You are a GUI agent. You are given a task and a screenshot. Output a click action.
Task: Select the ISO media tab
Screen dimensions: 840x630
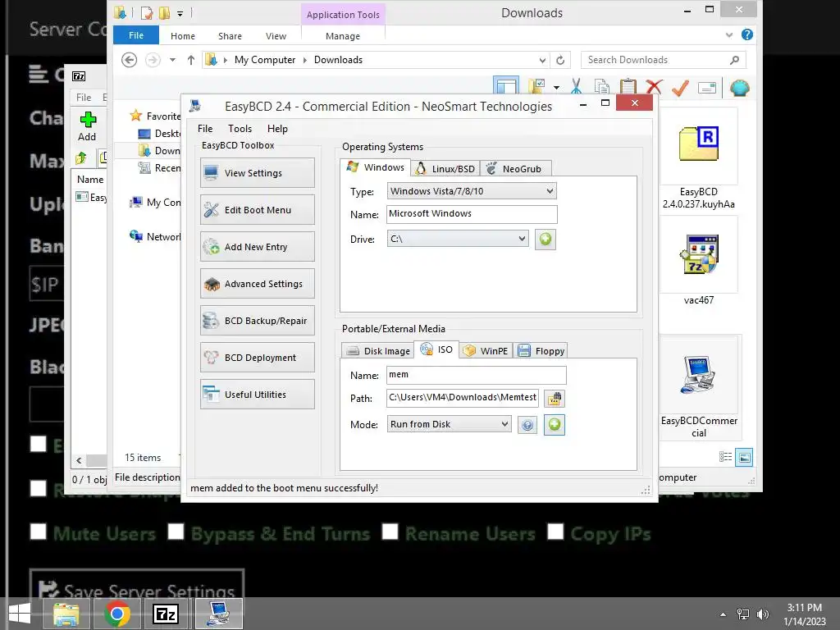tap(436, 349)
